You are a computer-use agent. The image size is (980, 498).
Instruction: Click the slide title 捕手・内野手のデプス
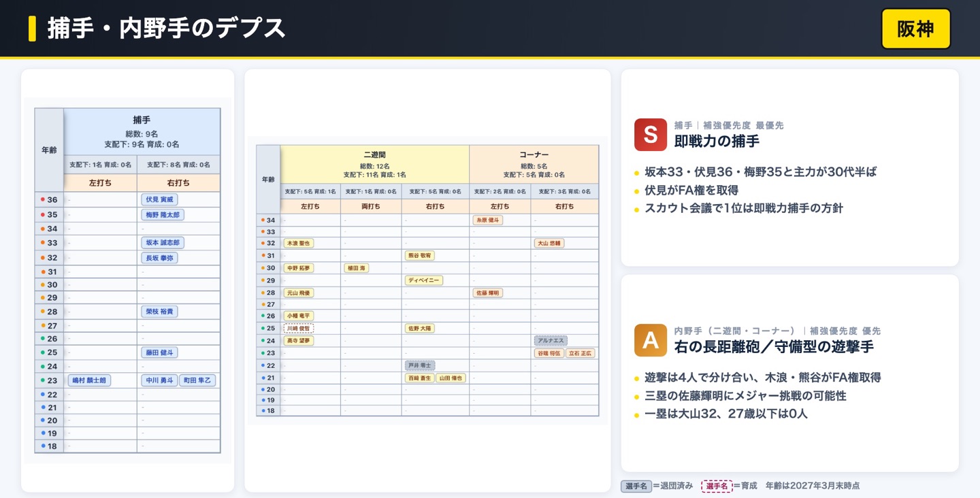point(166,29)
